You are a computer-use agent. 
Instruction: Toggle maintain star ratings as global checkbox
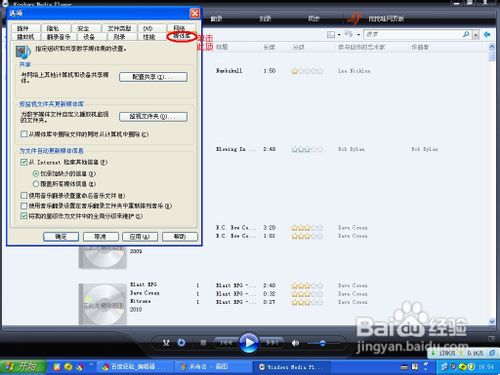pyautogui.click(x=24, y=216)
